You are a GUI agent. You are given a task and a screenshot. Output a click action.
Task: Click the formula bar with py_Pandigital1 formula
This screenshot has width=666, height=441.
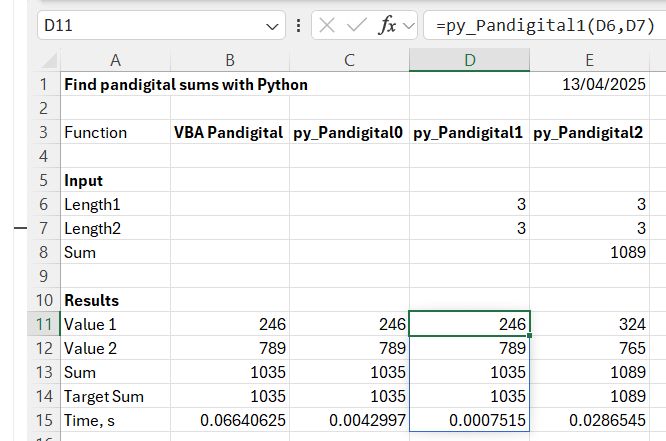[540, 26]
